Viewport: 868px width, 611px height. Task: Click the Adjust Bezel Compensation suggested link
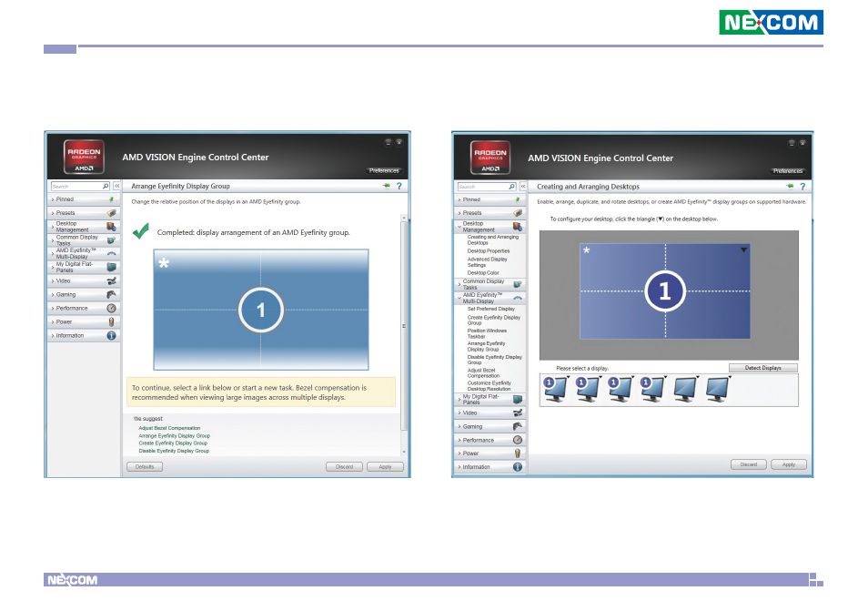pos(169,428)
